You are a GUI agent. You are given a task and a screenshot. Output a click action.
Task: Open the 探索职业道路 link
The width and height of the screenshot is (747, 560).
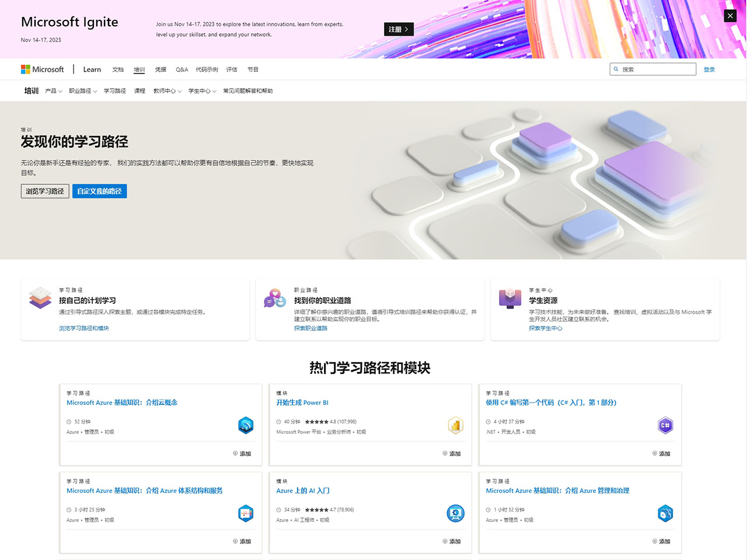click(x=310, y=328)
